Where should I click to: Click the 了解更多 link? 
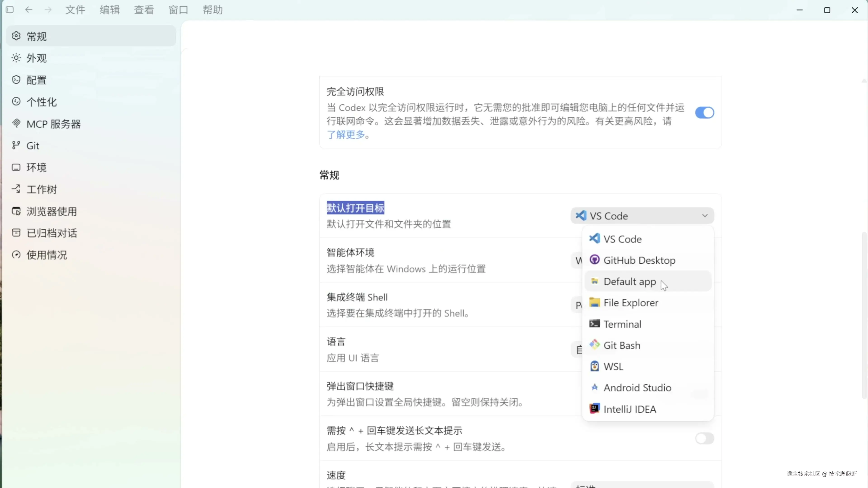(x=346, y=135)
